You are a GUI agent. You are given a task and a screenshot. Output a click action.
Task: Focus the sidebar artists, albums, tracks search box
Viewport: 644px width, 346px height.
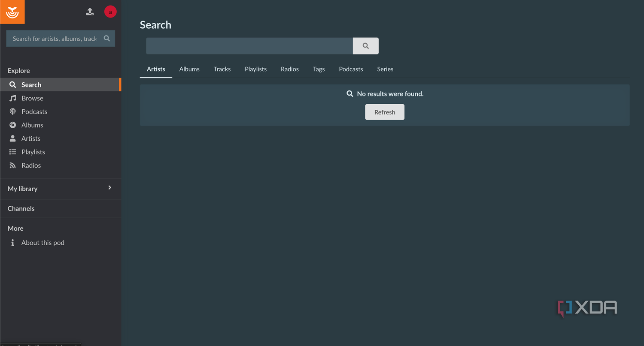click(x=61, y=39)
